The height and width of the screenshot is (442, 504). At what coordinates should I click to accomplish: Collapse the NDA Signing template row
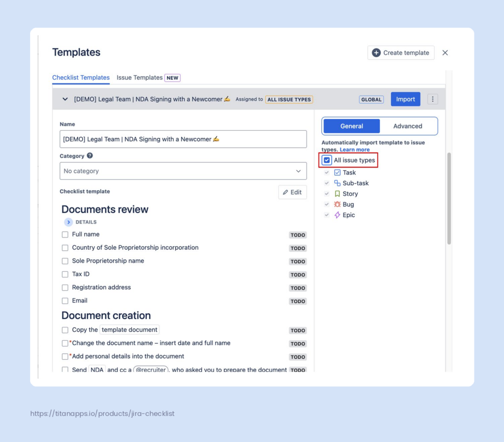click(65, 99)
